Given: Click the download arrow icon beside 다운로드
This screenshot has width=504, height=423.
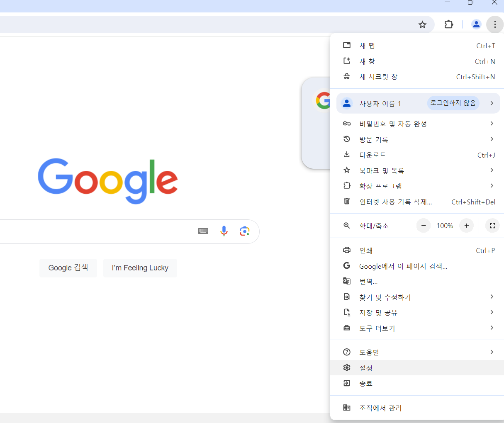Looking at the screenshot, I should 347,155.
